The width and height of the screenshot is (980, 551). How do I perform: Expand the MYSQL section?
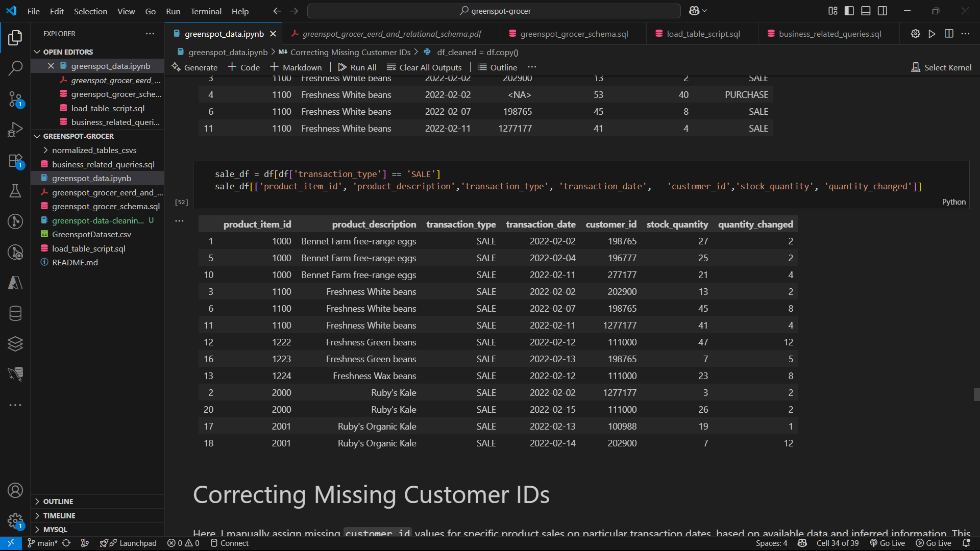coord(55,530)
